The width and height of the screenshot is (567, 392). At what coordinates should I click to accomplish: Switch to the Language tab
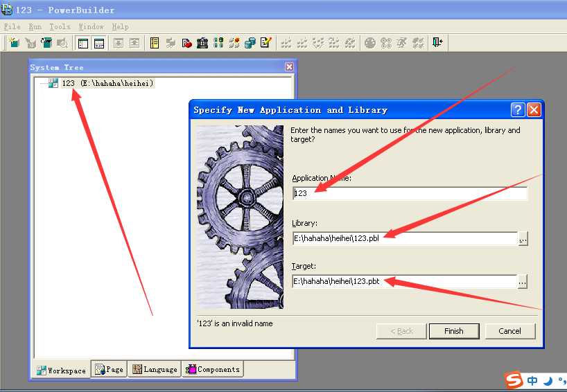point(155,369)
